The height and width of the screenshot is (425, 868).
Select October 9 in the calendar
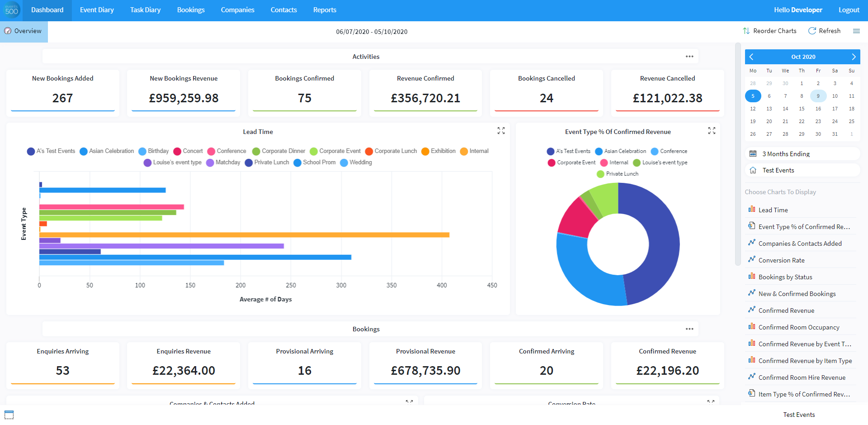click(818, 96)
